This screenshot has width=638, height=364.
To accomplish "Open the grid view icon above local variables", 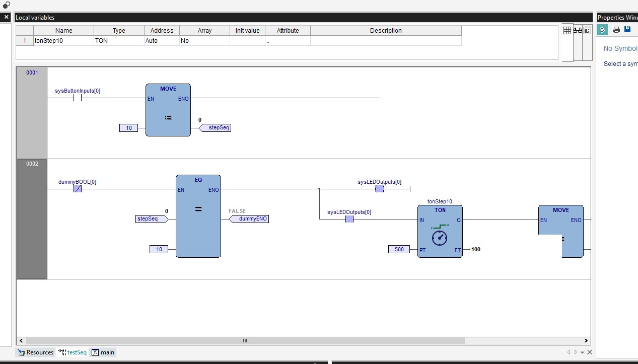I will [567, 30].
